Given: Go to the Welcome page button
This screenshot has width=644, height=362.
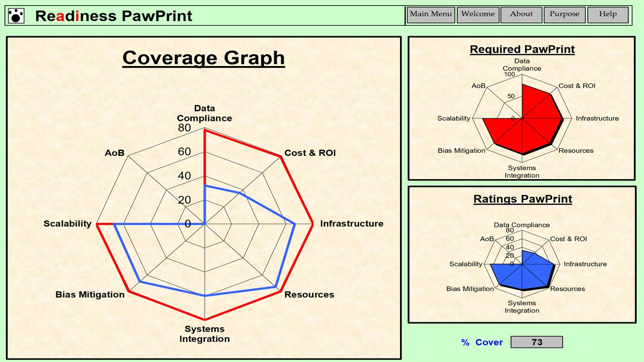Looking at the screenshot, I should click(478, 15).
